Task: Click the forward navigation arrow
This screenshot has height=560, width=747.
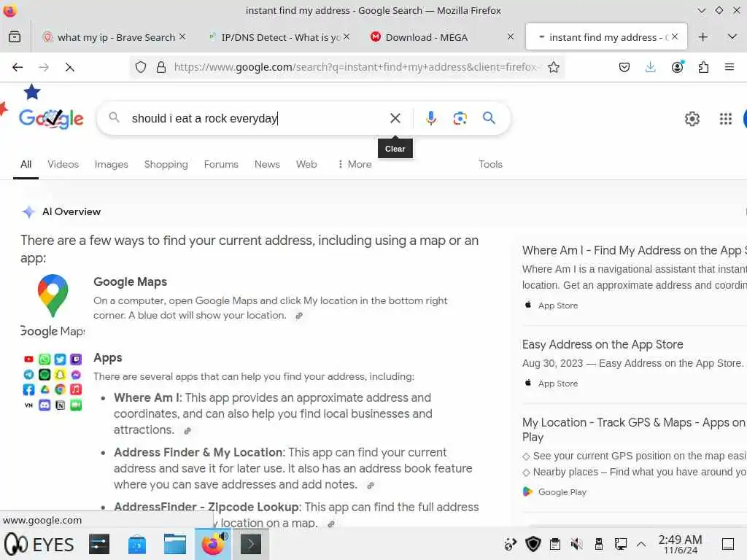Action: (x=43, y=67)
